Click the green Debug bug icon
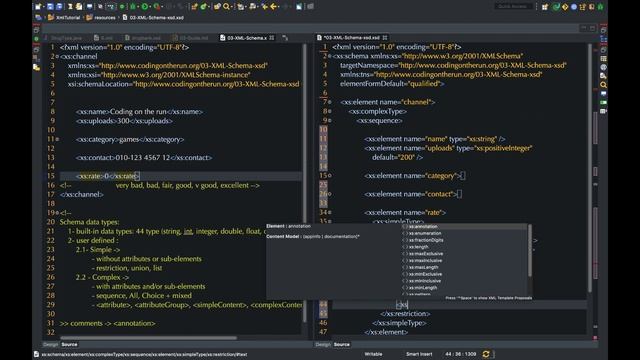640x360 pixels. (x=133, y=7)
